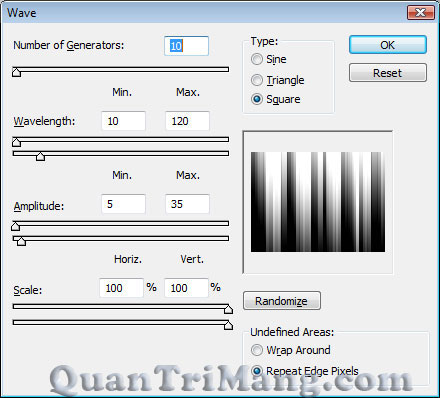
Task: Click the Scale Vert. percent field
Action: [x=186, y=288]
